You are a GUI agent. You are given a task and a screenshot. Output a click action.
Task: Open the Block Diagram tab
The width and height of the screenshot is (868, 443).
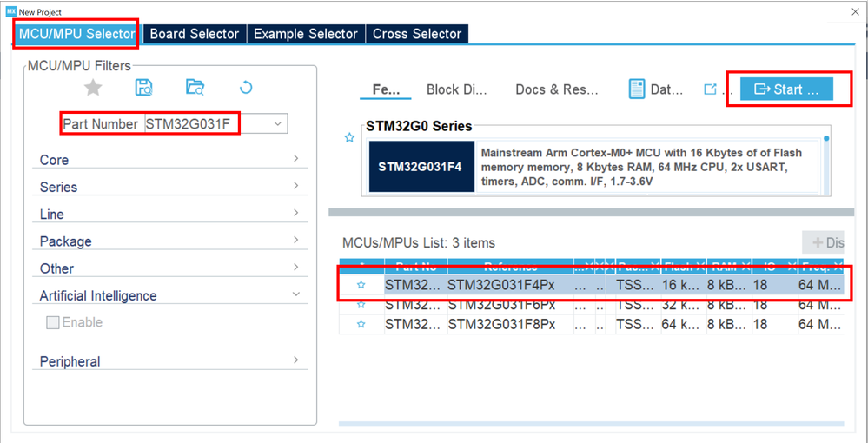tap(457, 89)
